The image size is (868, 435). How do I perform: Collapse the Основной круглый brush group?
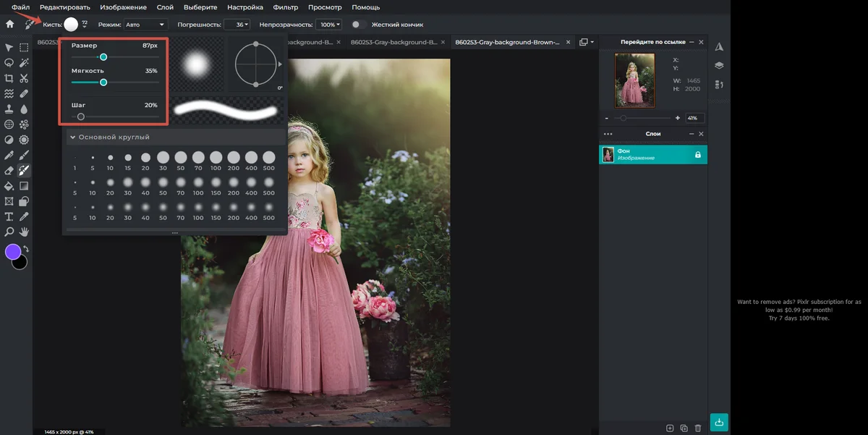point(72,137)
